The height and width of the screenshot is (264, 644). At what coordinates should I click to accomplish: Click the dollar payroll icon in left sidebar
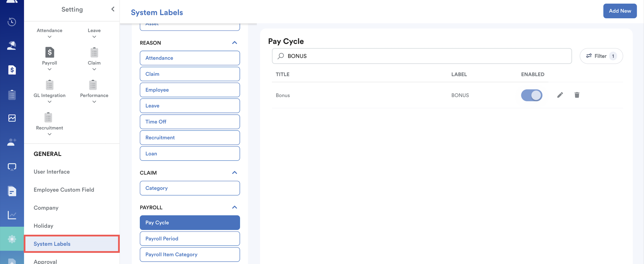point(12,70)
